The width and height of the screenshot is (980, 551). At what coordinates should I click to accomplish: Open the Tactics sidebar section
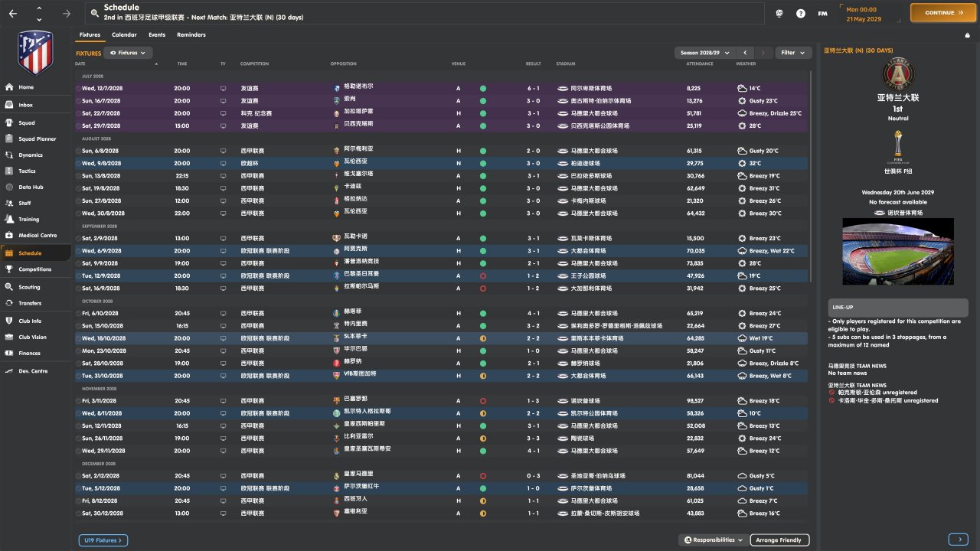[x=27, y=171]
